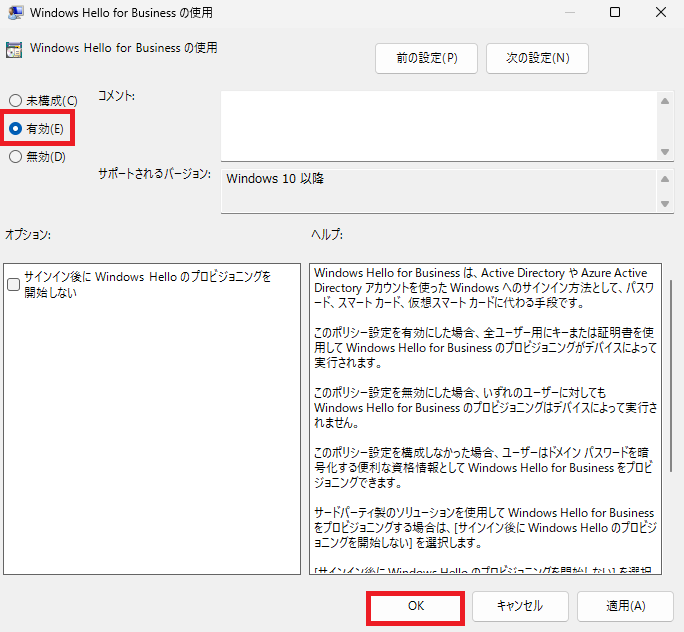Image resolution: width=684 pixels, height=632 pixels.
Task: Click help paragraph starting このポリシー設定を無効にした場合
Action: [486, 407]
